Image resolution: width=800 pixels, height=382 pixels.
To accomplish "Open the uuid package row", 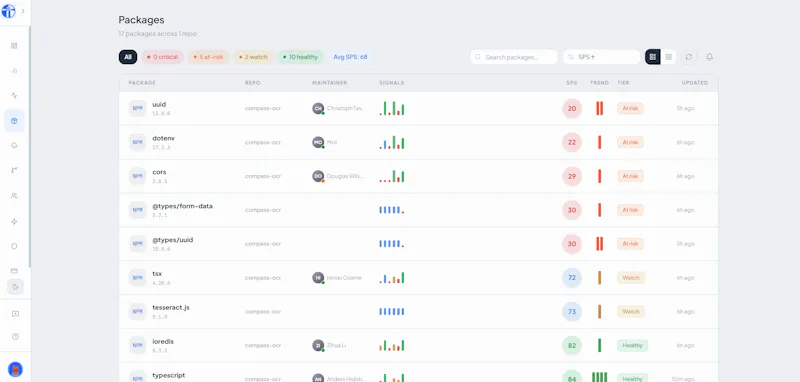I will coord(418,109).
